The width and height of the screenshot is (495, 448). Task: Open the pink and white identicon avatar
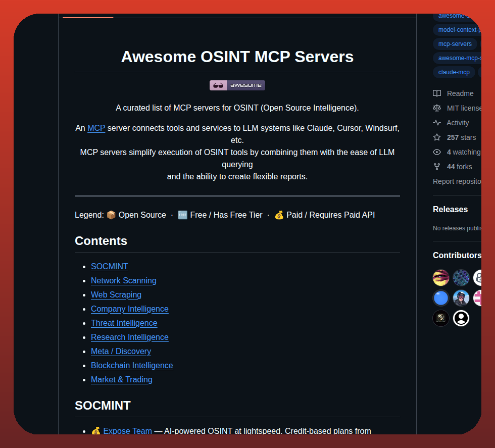pyautogui.click(x=478, y=298)
